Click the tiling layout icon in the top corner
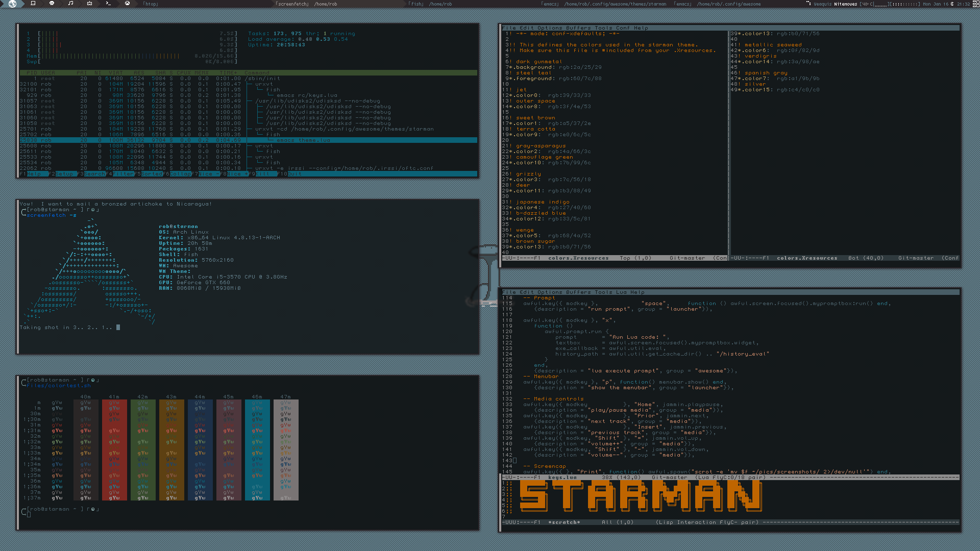 (975, 4)
